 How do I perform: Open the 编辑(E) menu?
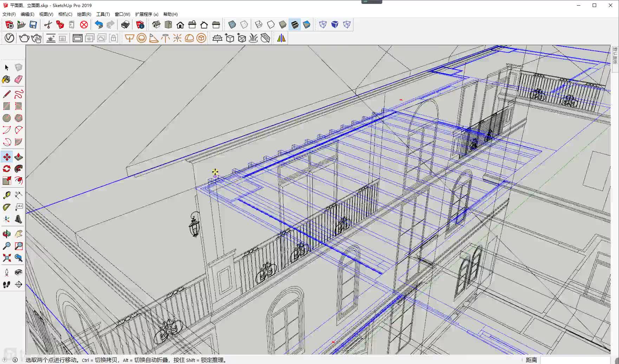pyautogui.click(x=27, y=14)
